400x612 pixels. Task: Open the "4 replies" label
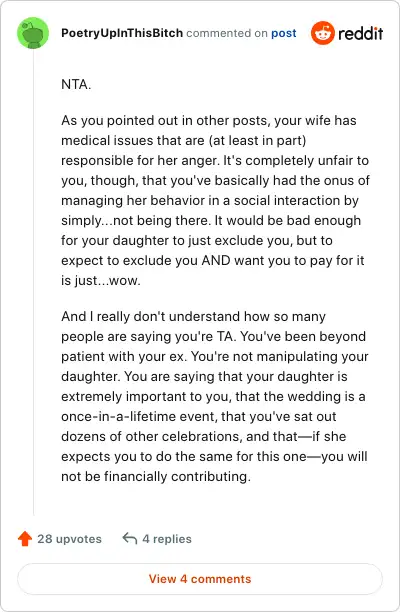167,539
